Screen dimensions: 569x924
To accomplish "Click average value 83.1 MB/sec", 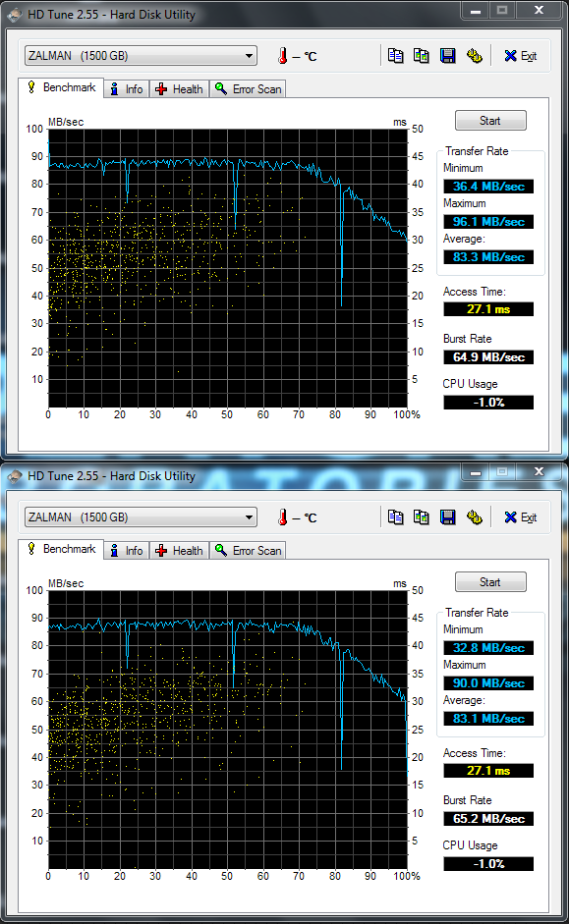I will pos(488,719).
